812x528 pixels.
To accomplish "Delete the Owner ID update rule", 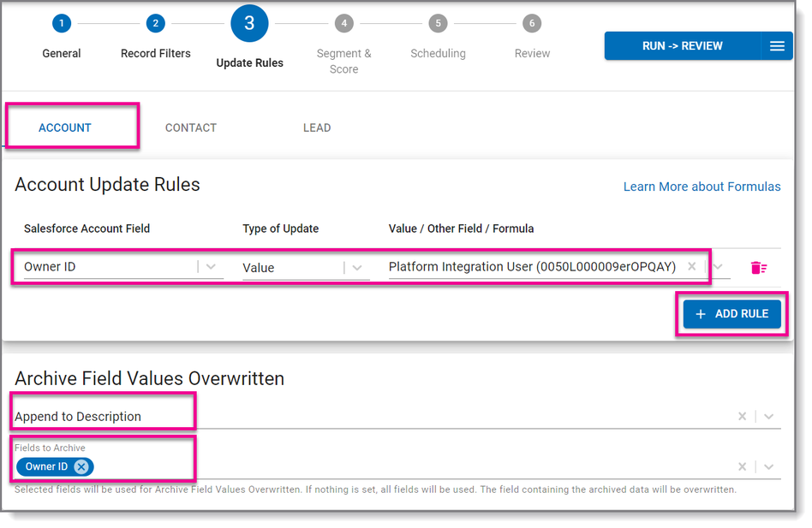I will coord(759,268).
